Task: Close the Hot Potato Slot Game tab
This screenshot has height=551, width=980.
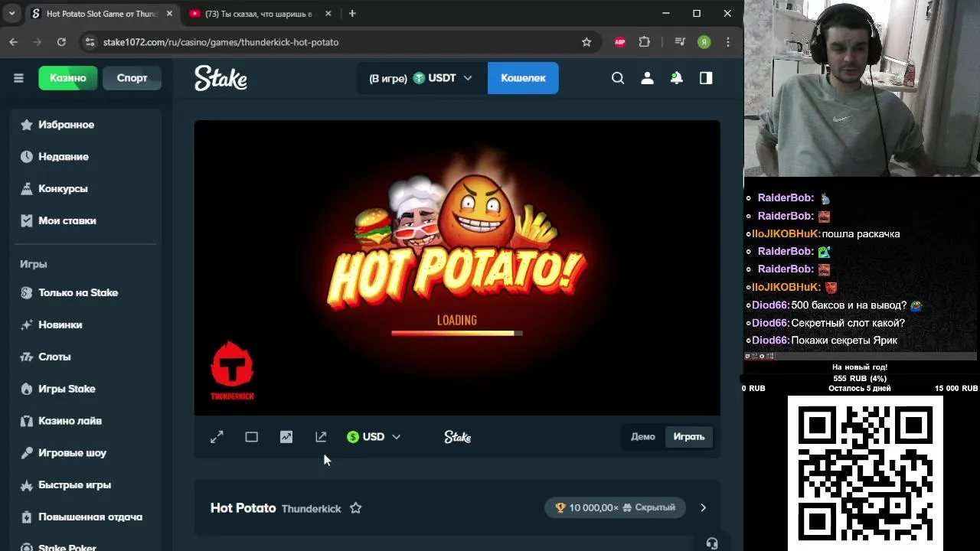Action: tap(169, 14)
